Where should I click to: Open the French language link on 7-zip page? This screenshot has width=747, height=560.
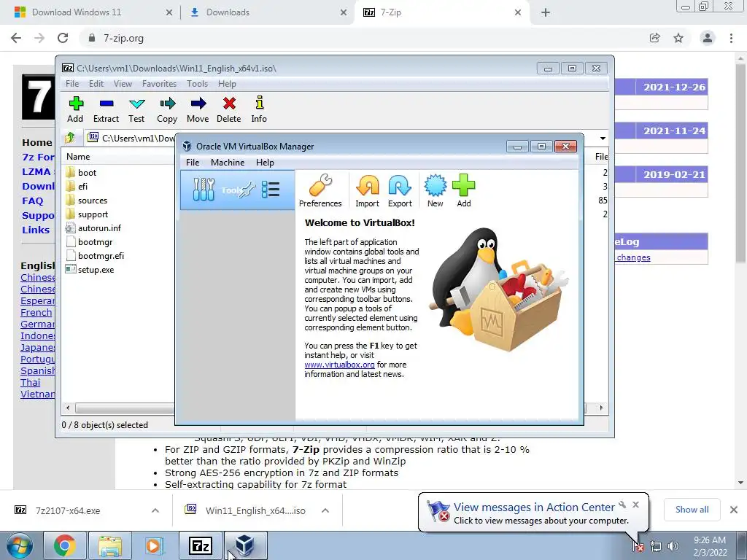pyautogui.click(x=36, y=312)
